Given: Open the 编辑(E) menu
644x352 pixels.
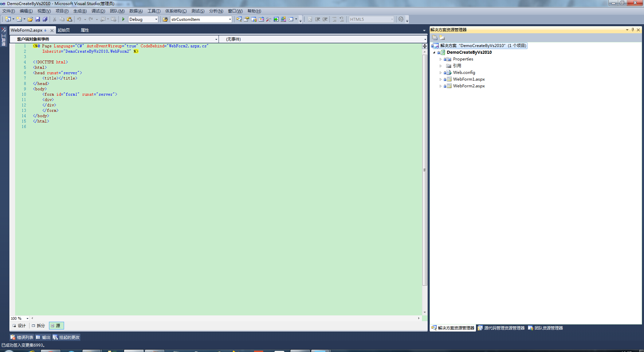Looking at the screenshot, I should click(x=26, y=11).
